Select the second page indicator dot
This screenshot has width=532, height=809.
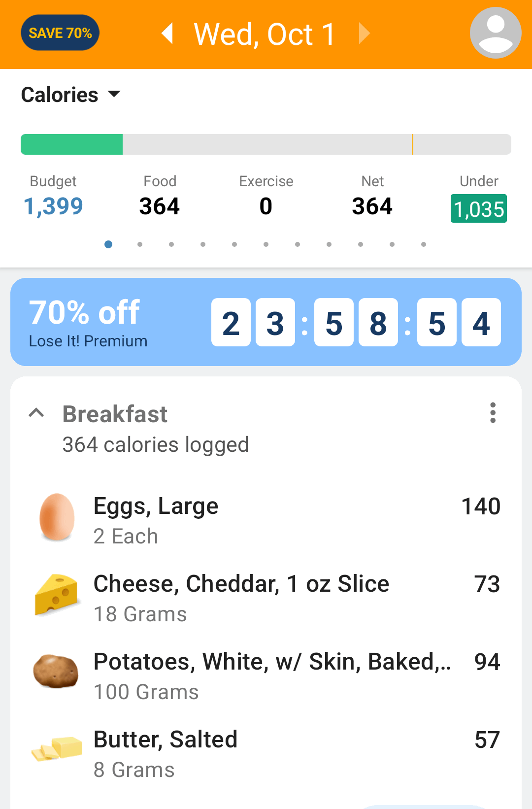pos(140,244)
